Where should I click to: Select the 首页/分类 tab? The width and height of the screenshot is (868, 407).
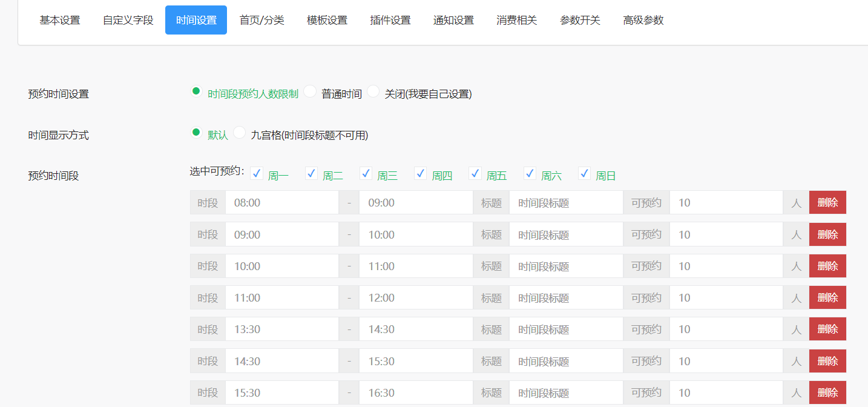262,19
